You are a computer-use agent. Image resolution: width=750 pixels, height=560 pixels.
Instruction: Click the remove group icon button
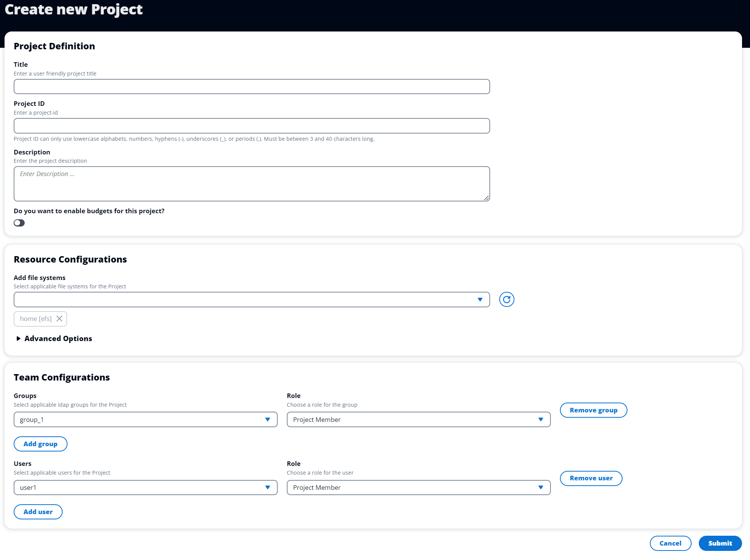point(594,410)
